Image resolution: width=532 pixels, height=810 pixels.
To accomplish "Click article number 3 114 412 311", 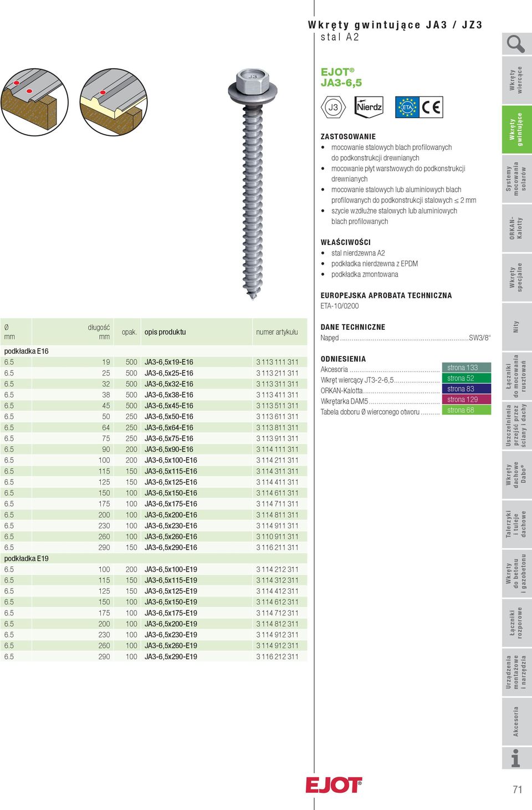I will tap(277, 591).
